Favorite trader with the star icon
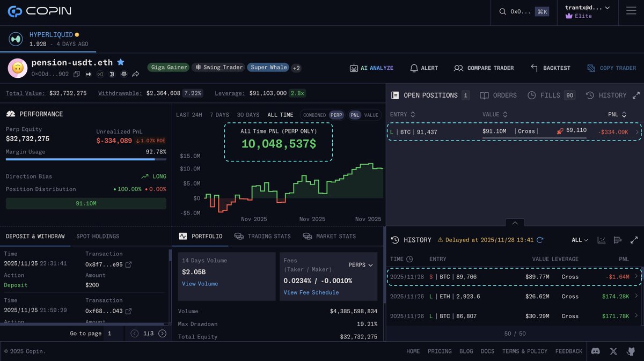 coord(121,62)
